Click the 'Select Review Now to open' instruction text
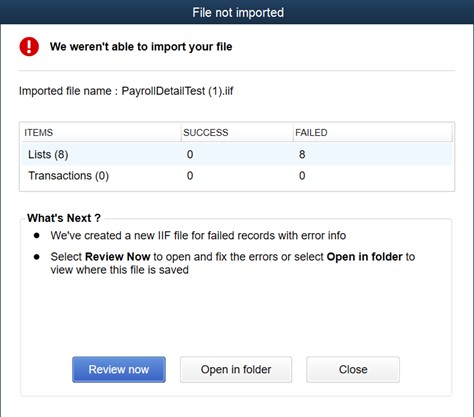This screenshot has height=417, width=474. (x=233, y=263)
